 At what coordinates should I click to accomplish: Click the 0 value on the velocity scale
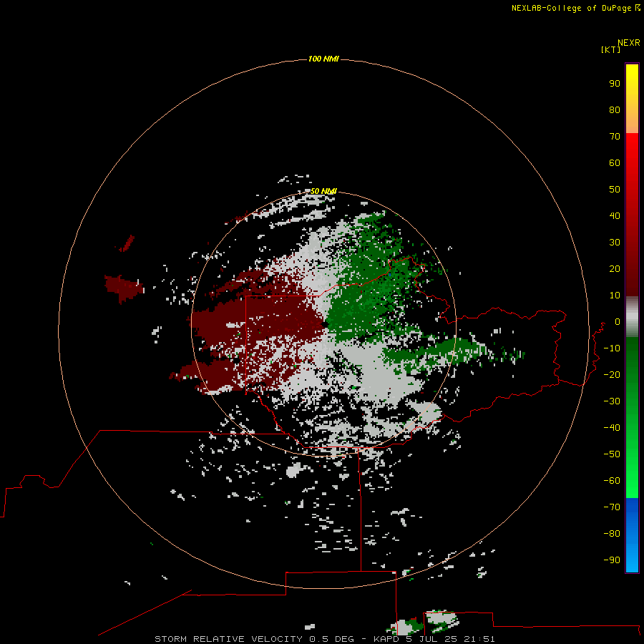click(618, 322)
